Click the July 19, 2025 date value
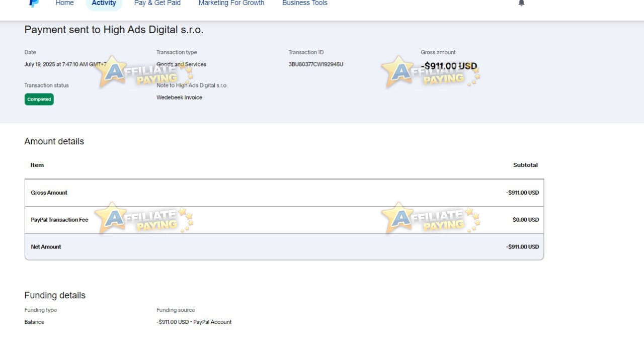The height and width of the screenshot is (346, 644). pyautogui.click(x=65, y=64)
